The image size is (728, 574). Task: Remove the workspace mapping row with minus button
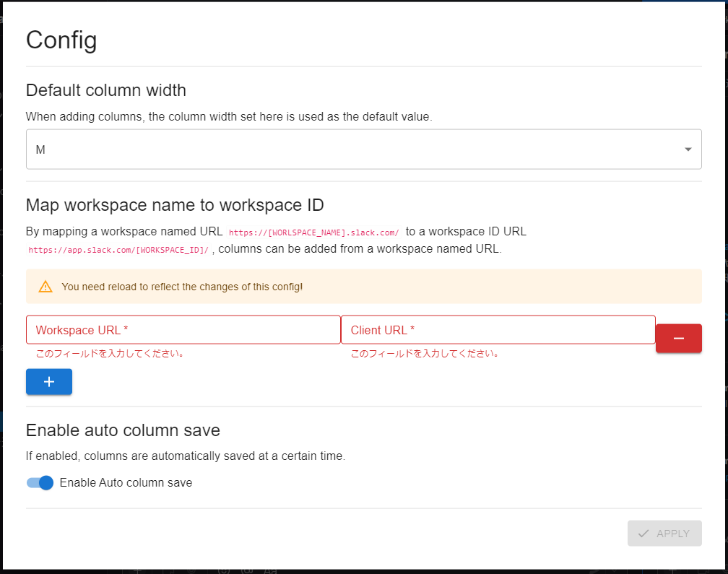[679, 339]
